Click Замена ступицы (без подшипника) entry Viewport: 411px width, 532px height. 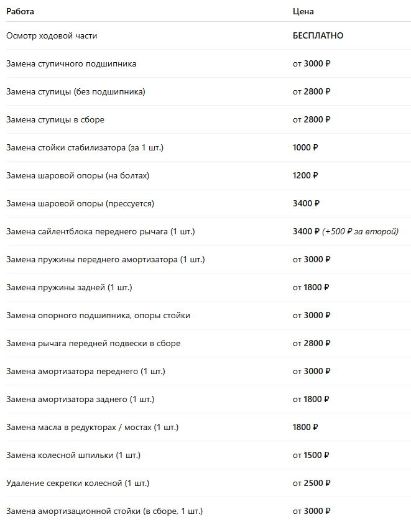[x=76, y=91]
